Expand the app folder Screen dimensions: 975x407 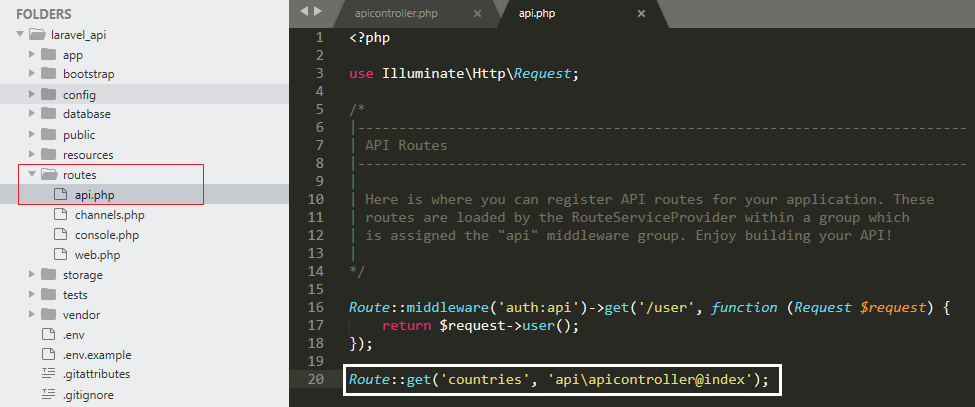click(32, 55)
